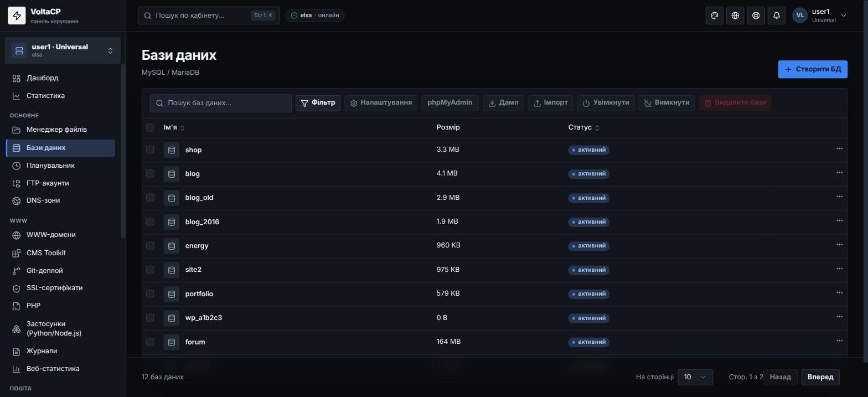Open the rows per page dropdown
This screenshot has width=868, height=397.
tap(695, 377)
